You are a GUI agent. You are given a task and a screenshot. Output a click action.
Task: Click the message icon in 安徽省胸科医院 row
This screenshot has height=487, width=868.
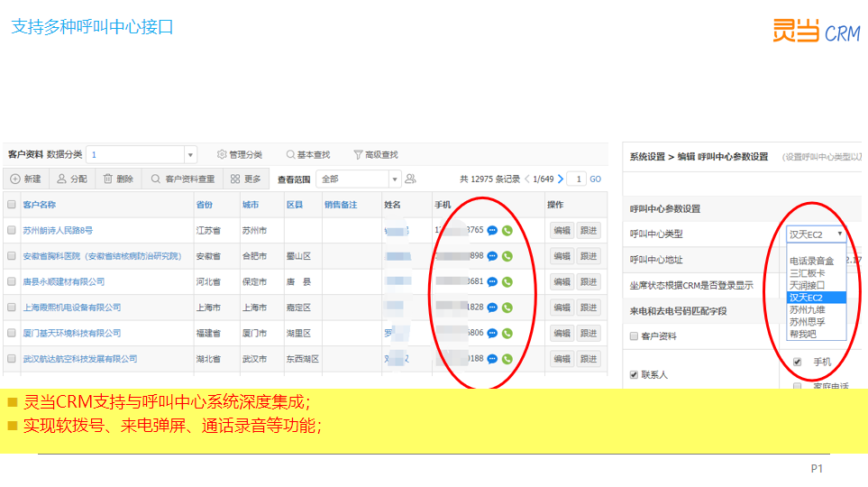tap(492, 256)
